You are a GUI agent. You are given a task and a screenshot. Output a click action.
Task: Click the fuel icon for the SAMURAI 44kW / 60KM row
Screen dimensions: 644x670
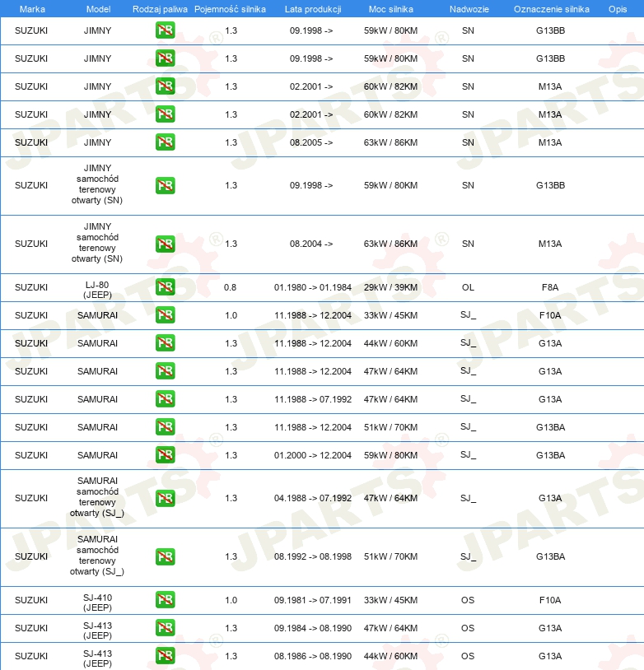click(x=165, y=343)
